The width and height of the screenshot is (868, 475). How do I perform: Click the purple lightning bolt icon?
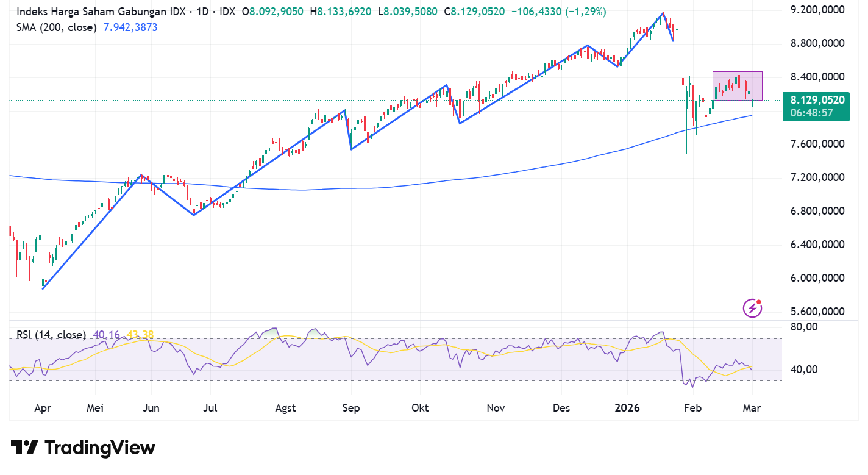tap(752, 308)
